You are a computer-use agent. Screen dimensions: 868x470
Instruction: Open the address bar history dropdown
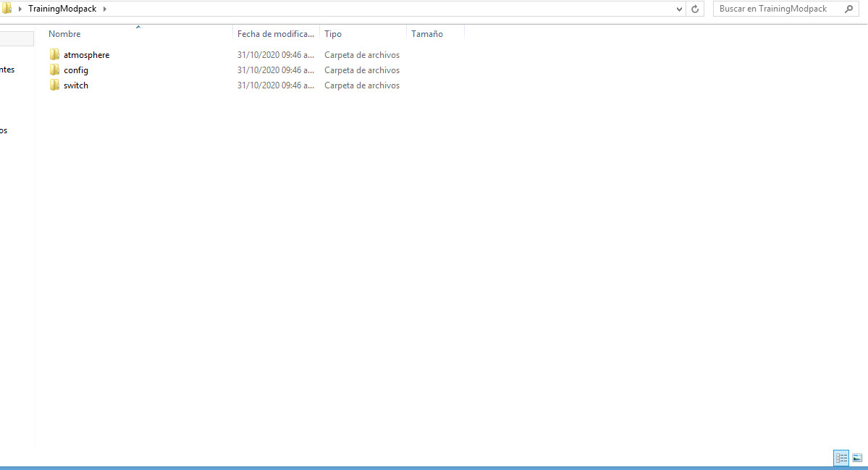click(679, 9)
